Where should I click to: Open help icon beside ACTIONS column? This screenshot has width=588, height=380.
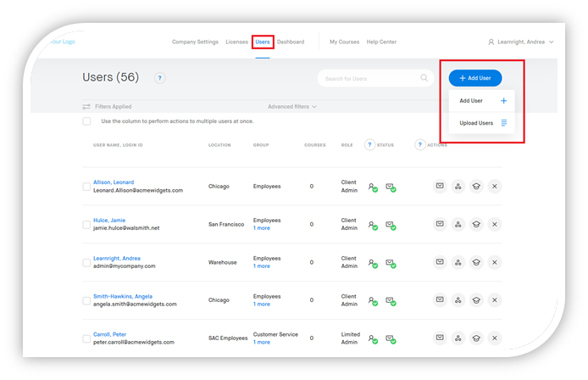pos(419,144)
